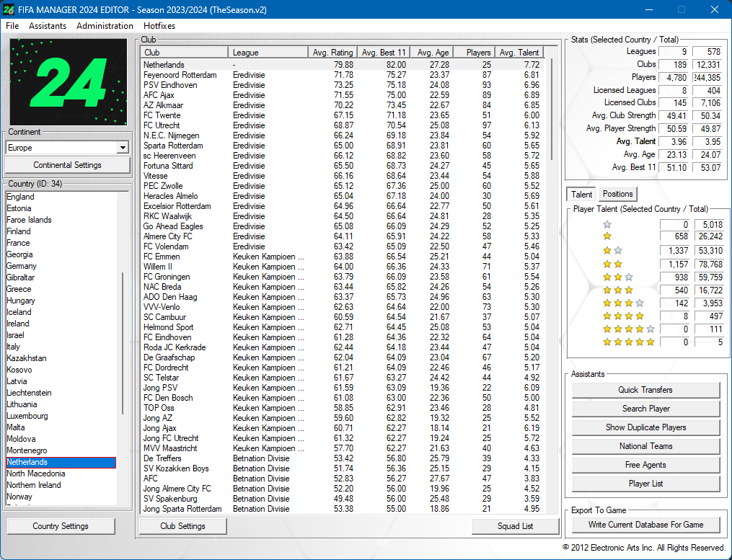The width and height of the screenshot is (732, 560).
Task: Sort by Avg. Rating column header
Action: tap(333, 53)
